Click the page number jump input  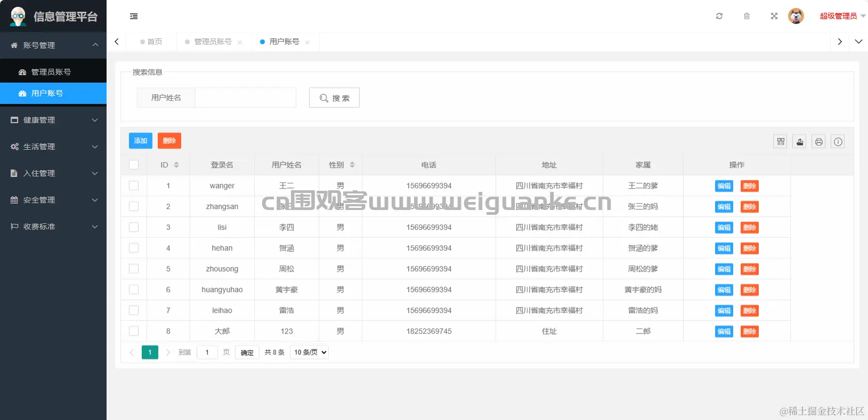click(207, 352)
